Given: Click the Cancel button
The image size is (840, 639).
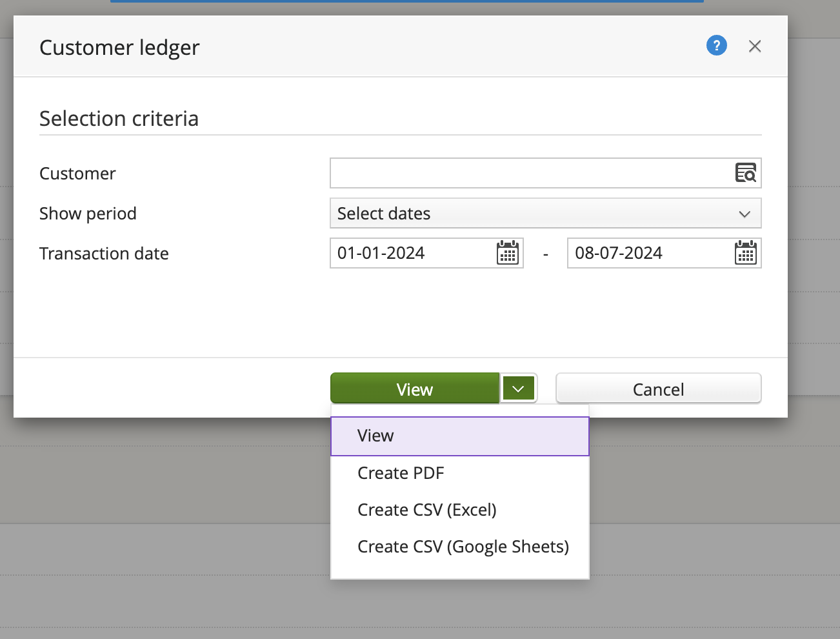Looking at the screenshot, I should coord(657,388).
